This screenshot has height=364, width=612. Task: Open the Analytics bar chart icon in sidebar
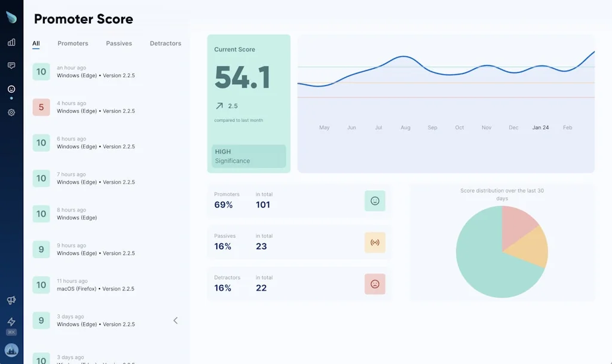click(11, 42)
